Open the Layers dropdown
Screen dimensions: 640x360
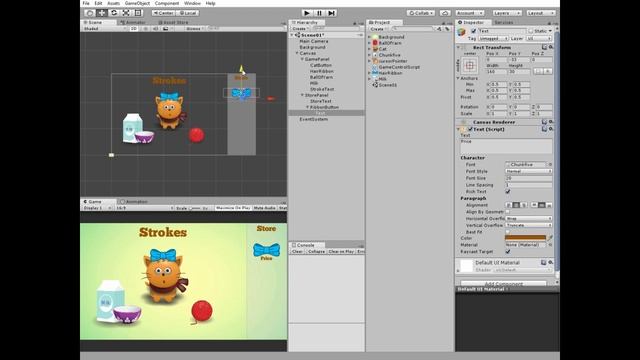507,13
